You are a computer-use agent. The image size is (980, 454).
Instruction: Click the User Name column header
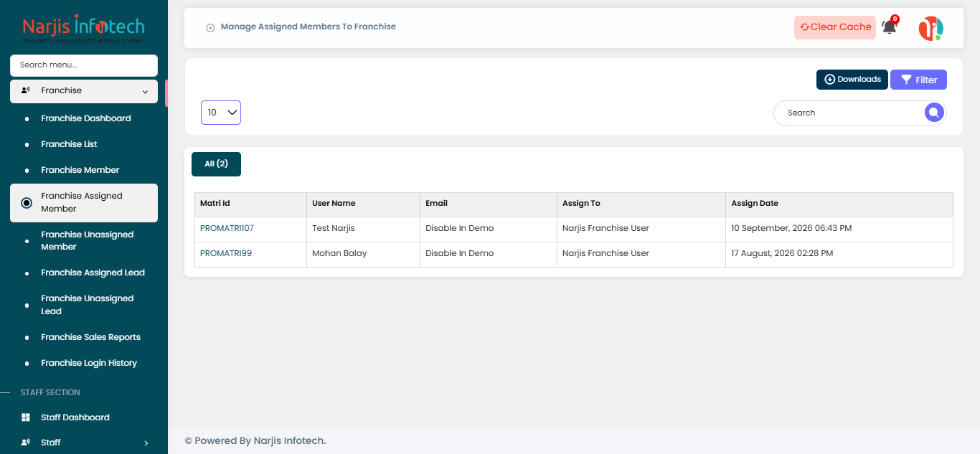(363, 204)
